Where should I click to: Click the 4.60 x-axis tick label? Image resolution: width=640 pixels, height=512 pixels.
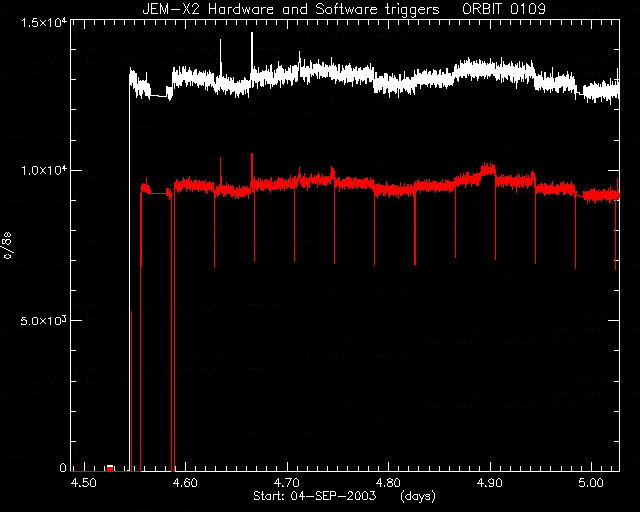tap(185, 483)
